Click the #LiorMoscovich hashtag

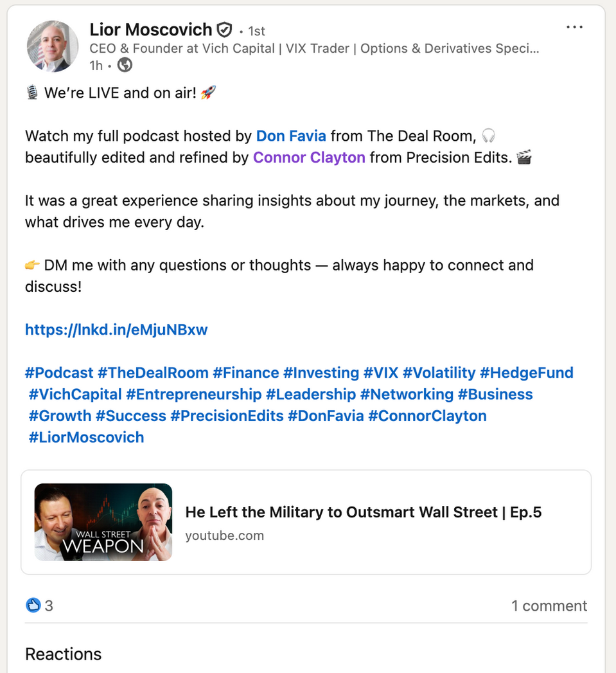tap(86, 437)
